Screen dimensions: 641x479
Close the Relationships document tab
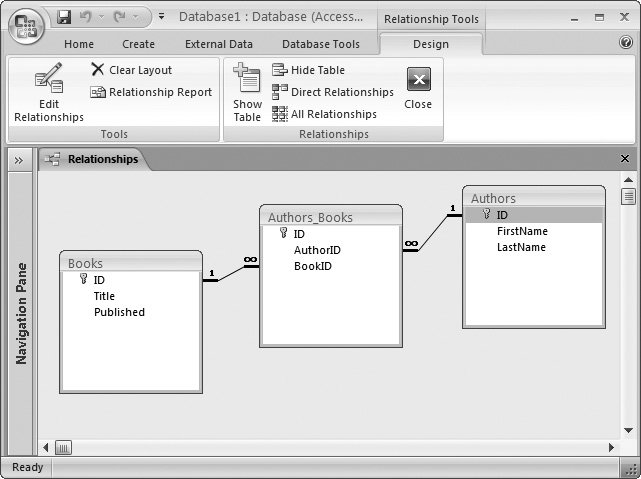pyautogui.click(x=625, y=159)
